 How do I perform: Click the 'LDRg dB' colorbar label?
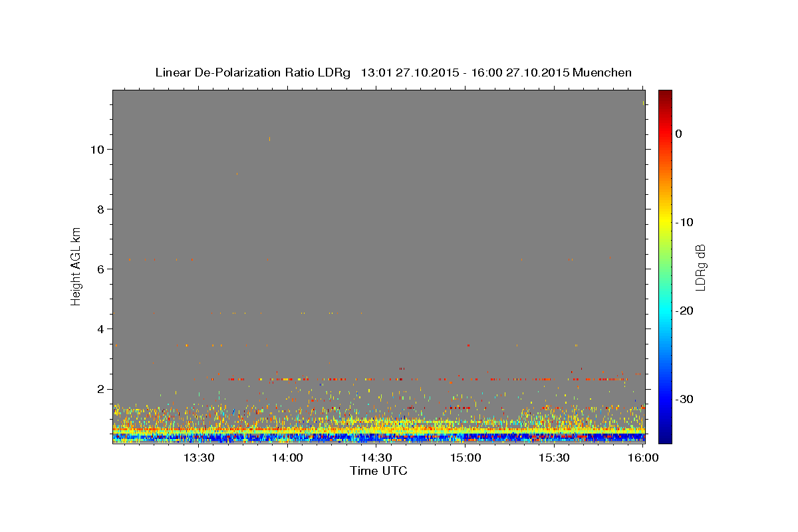click(700, 267)
